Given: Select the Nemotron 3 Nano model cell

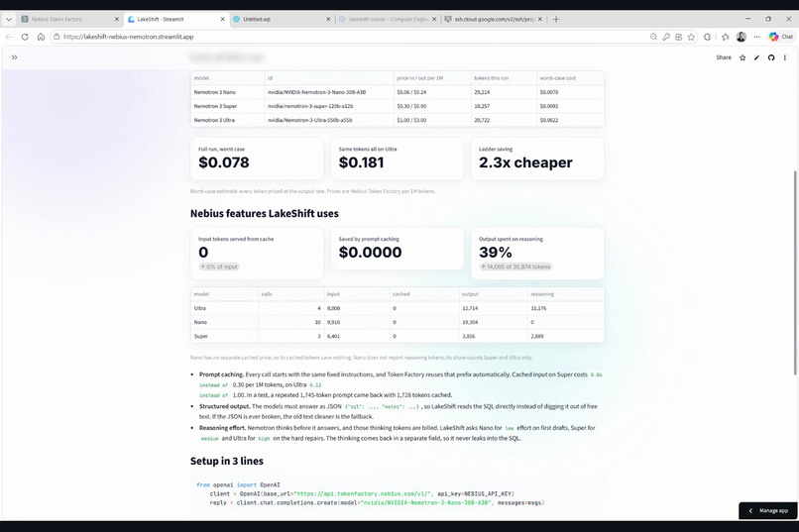Looking at the screenshot, I should pyautogui.click(x=228, y=92).
